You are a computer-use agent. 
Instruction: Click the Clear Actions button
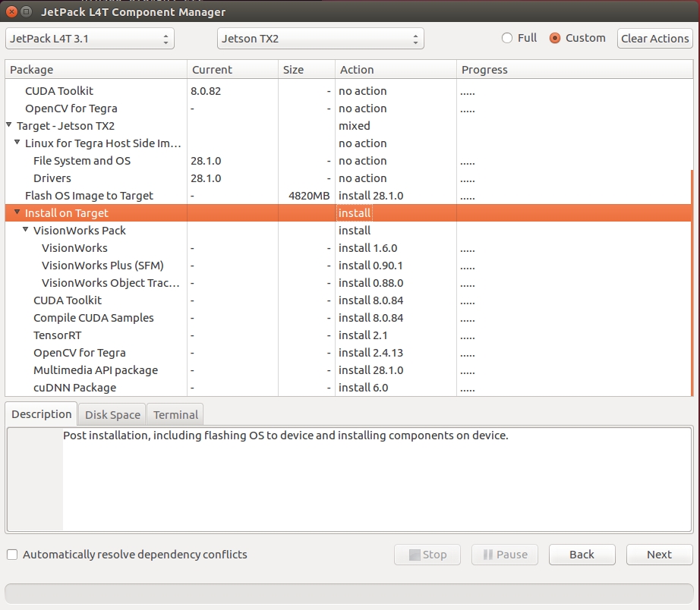pyautogui.click(x=654, y=39)
